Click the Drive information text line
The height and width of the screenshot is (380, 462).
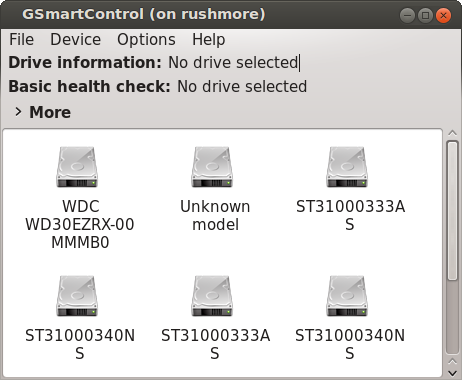[x=154, y=63]
